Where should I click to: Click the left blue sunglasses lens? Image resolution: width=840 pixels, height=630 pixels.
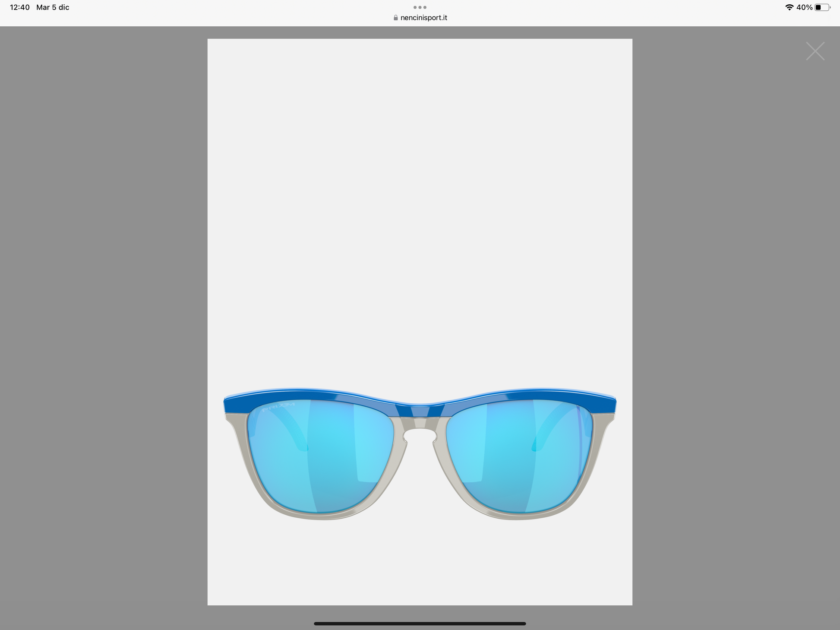pyautogui.click(x=320, y=456)
